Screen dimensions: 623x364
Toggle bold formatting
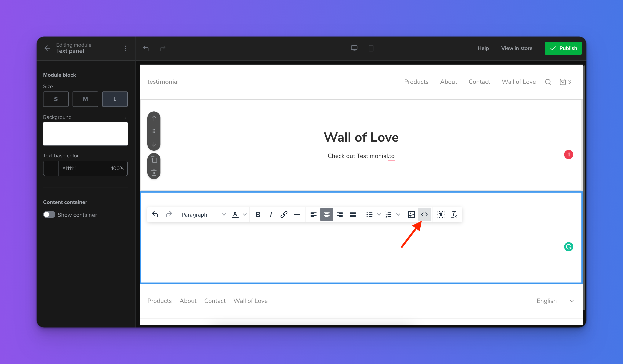coord(258,215)
